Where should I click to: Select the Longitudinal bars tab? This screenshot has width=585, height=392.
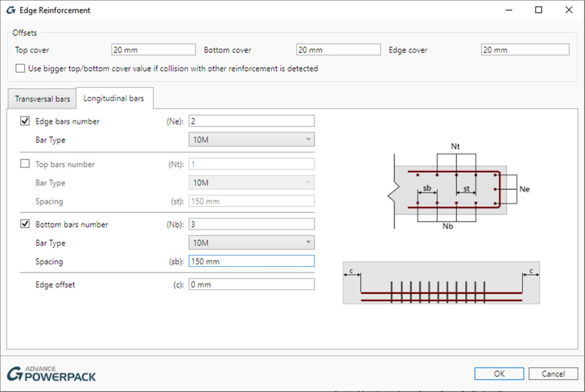tap(114, 99)
